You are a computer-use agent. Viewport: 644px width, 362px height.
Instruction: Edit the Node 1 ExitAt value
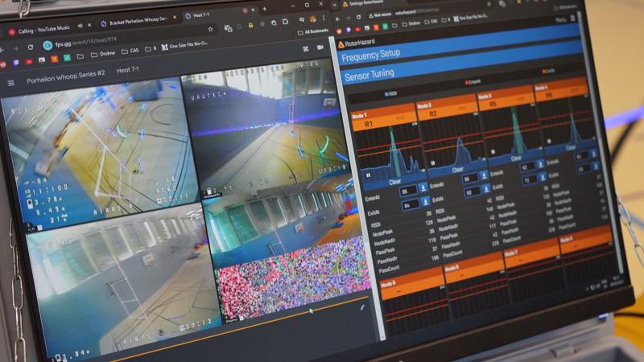click(x=409, y=204)
